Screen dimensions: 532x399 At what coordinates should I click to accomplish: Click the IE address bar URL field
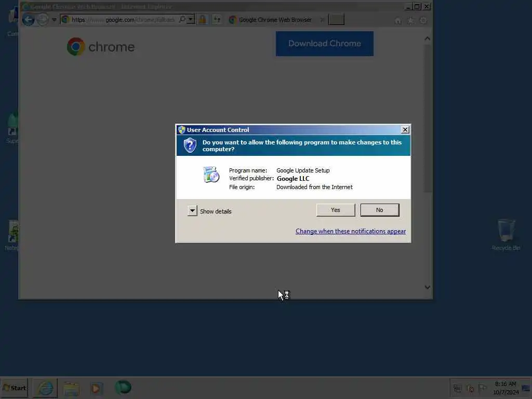point(123,20)
